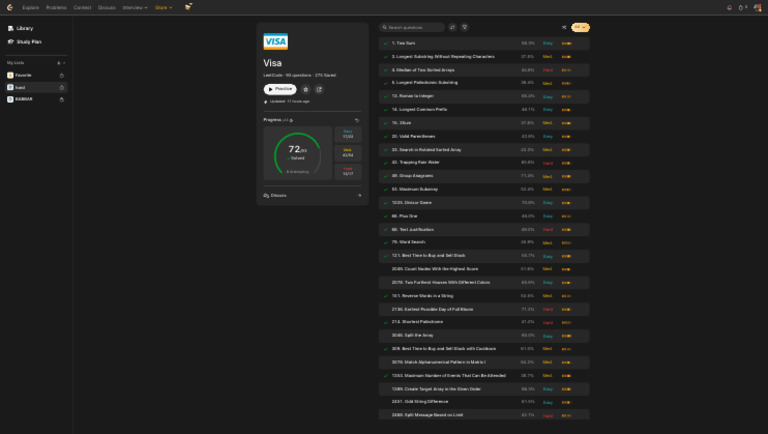Open Odd String Difference problem
The image size is (768, 434).
(420, 402)
